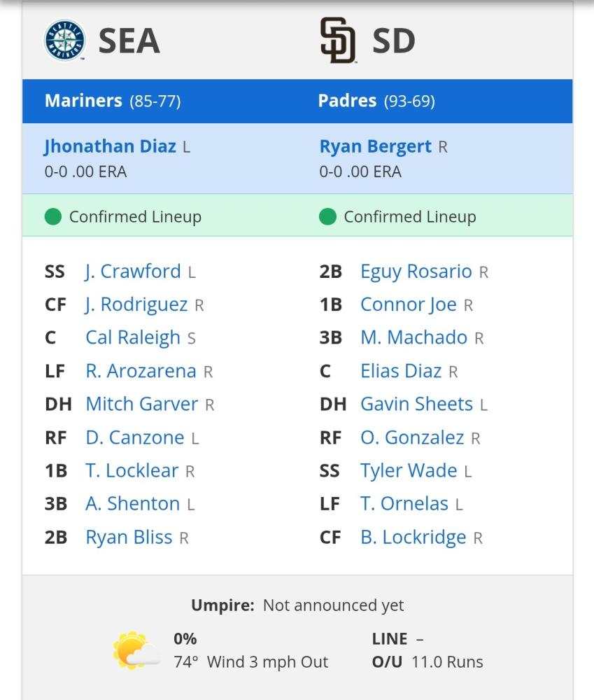Click the San Diego Padres logo
The width and height of the screenshot is (594, 700).
pyautogui.click(x=338, y=41)
